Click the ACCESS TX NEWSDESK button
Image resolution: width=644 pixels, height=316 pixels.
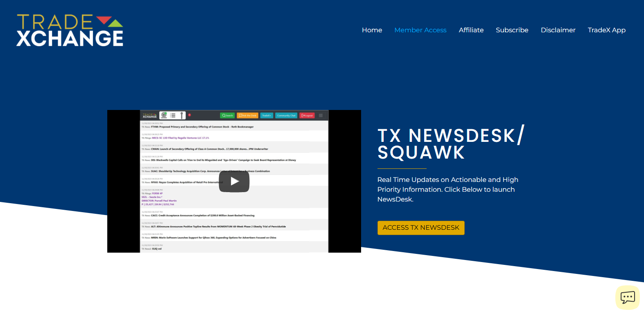coord(421,228)
